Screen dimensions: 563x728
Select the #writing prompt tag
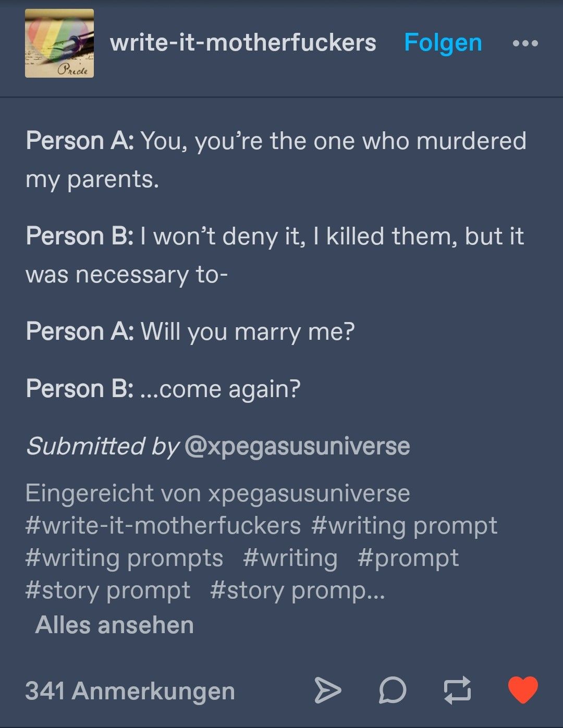coord(404,526)
